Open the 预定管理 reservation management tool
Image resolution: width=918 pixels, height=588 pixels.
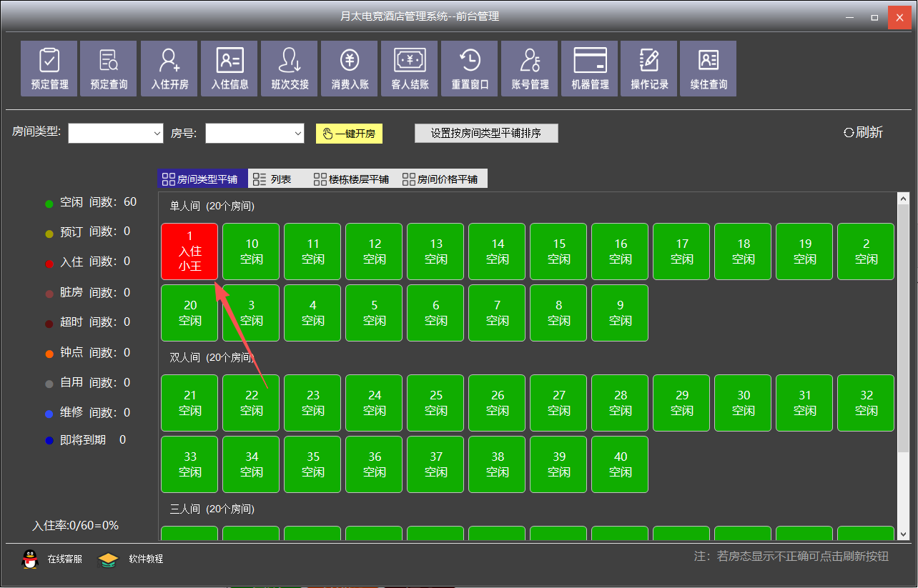[x=49, y=69]
